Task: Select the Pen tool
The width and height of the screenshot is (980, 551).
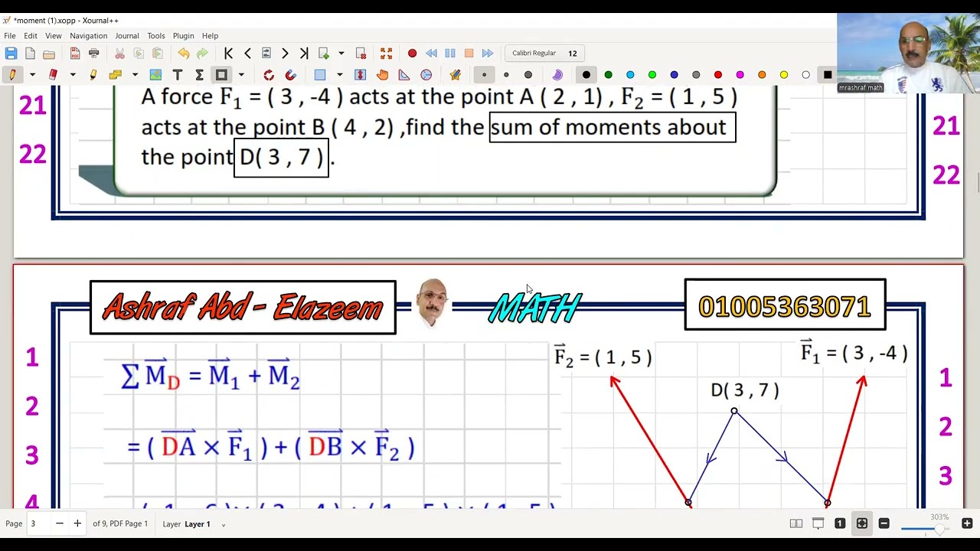Action: [x=12, y=75]
